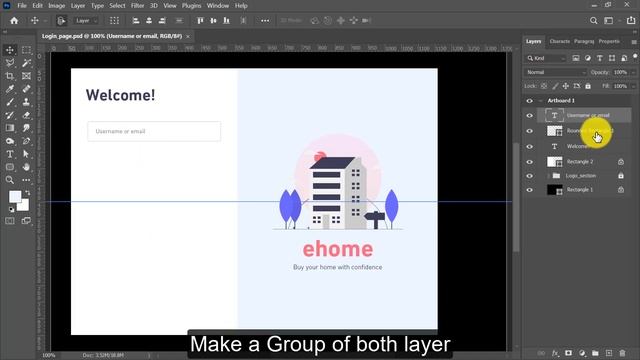Open the Move tool preset picker arrow

click(x=45, y=20)
